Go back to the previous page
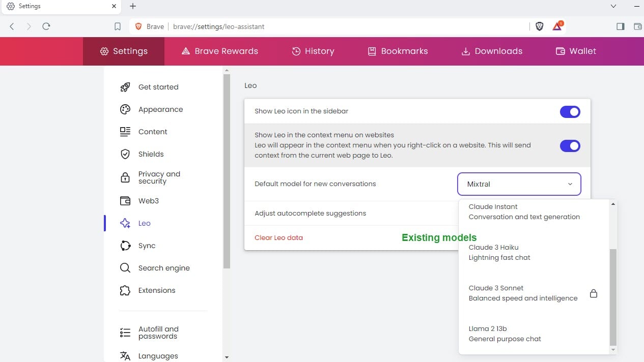The width and height of the screenshot is (644, 362). click(x=12, y=26)
